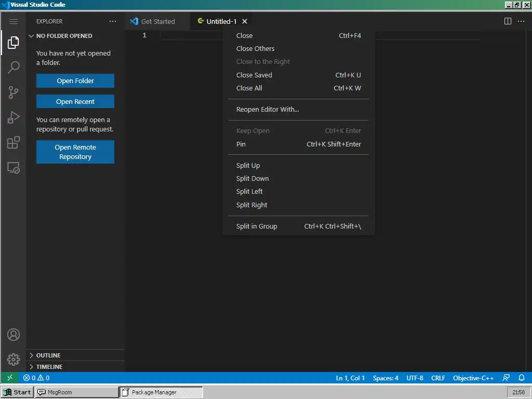Image resolution: width=532 pixels, height=399 pixels.
Task: Click the remote window status bar icon
Action: (x=10, y=378)
